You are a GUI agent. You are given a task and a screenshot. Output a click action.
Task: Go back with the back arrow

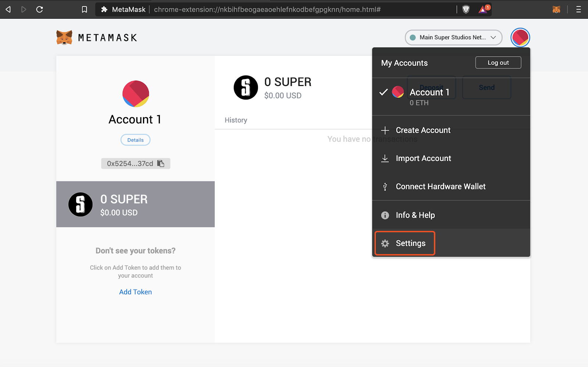tap(8, 10)
